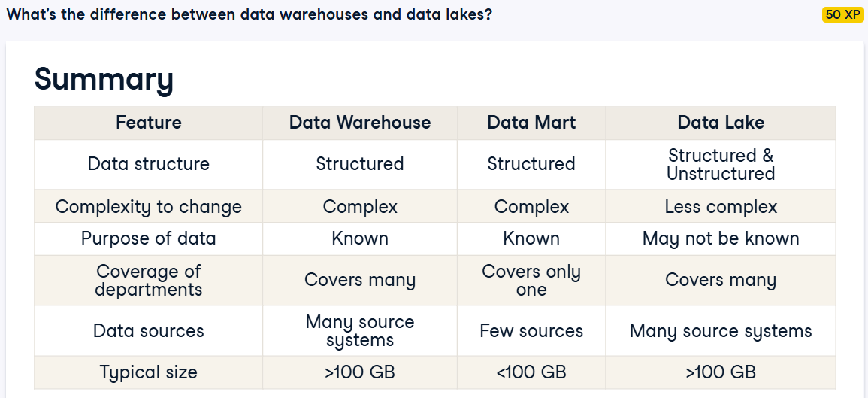Viewport: 868px width, 398px height.
Task: Click the Few sources cell
Action: click(531, 331)
